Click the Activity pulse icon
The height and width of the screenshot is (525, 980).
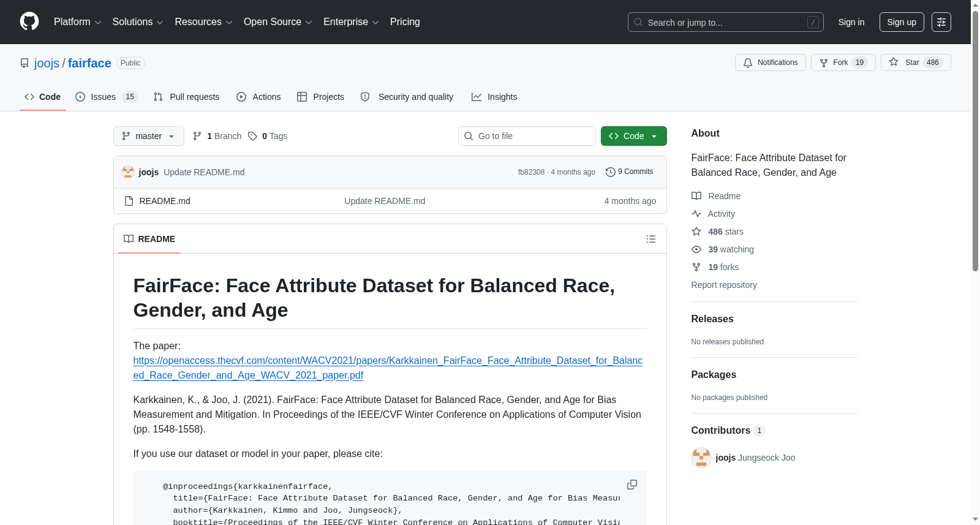tap(696, 214)
